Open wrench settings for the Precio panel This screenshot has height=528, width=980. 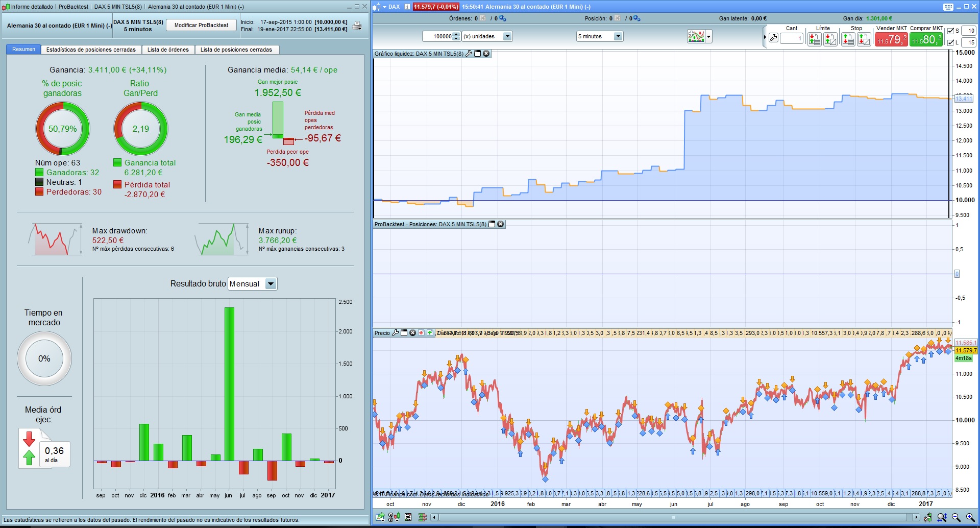pyautogui.click(x=395, y=333)
